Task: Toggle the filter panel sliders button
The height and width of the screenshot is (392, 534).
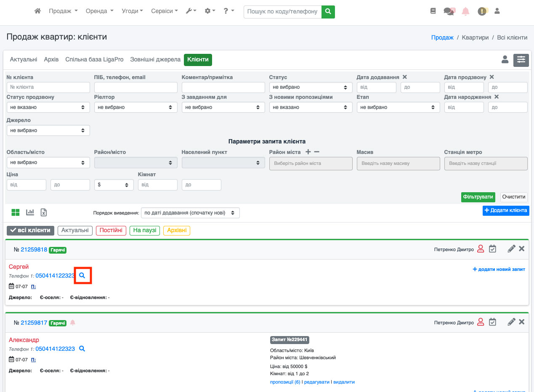Action: [x=521, y=60]
